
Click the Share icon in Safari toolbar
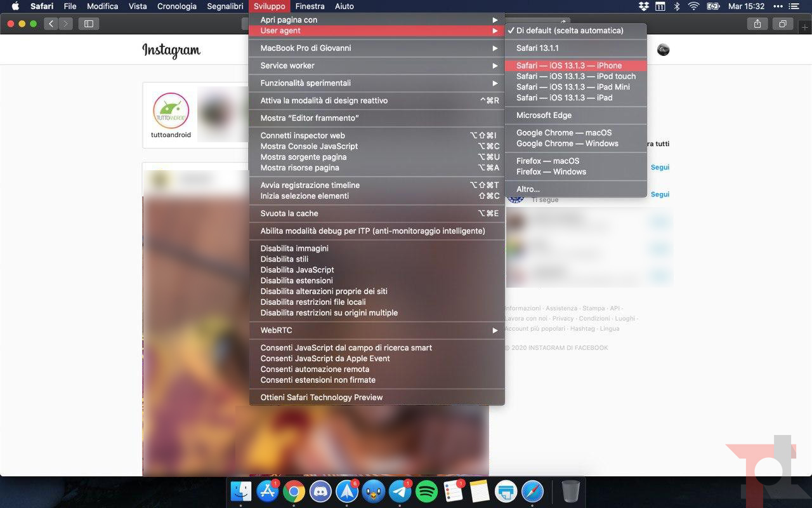pos(757,23)
